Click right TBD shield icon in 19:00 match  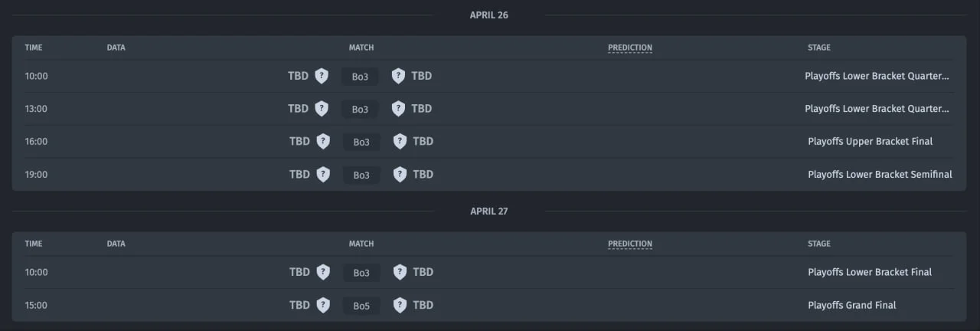coord(400,174)
